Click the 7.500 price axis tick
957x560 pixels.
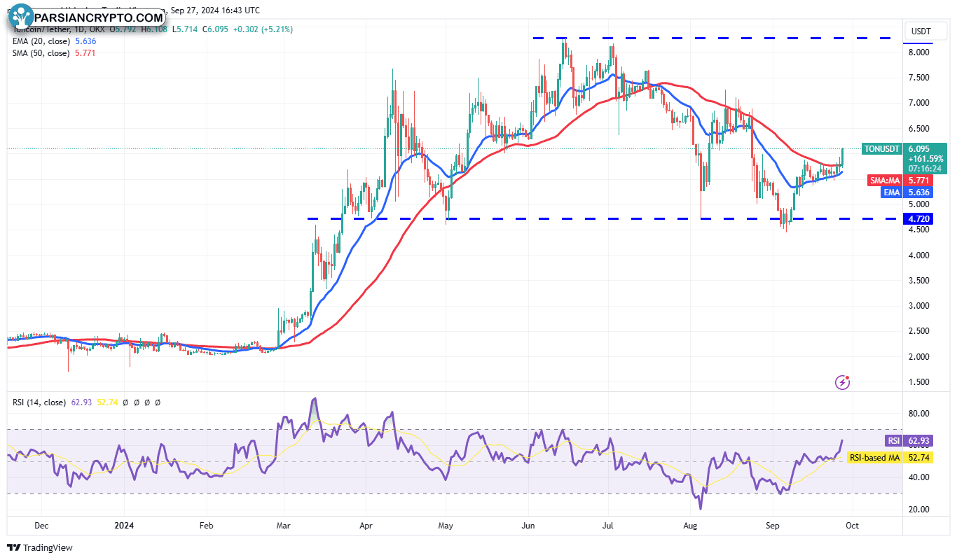point(918,78)
